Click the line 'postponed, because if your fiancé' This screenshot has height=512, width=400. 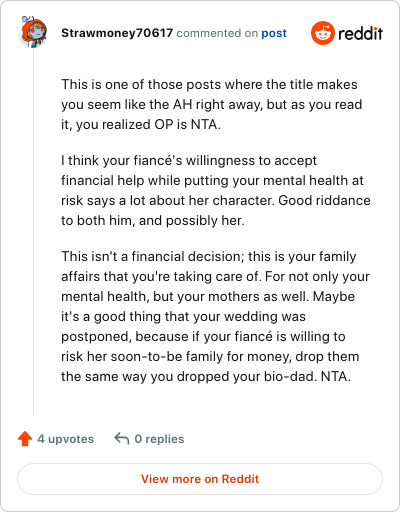[x=203, y=337]
